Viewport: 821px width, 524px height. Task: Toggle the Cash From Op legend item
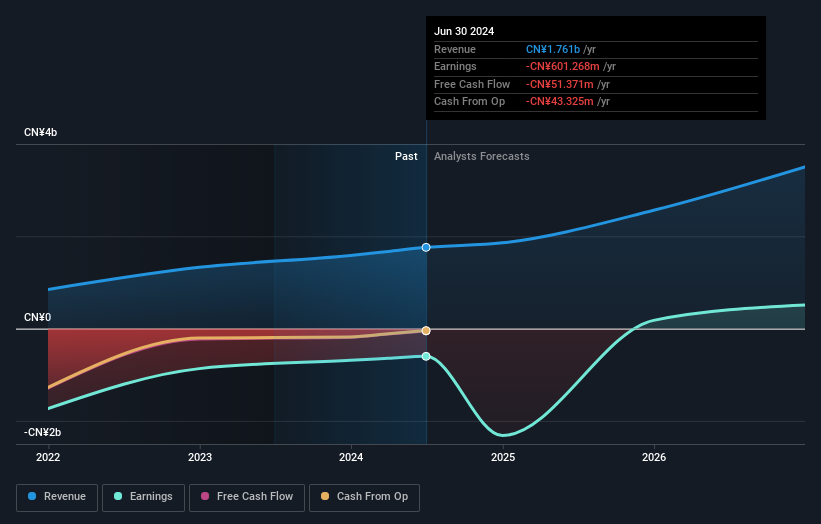pyautogui.click(x=364, y=497)
